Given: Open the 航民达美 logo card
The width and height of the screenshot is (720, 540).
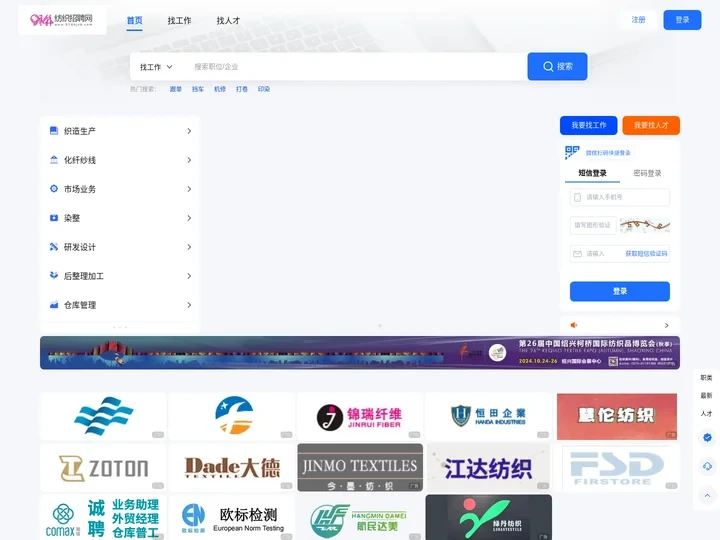Looking at the screenshot, I should (x=360, y=518).
